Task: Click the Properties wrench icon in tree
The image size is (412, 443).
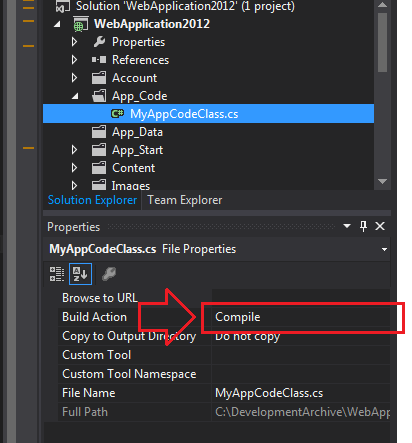Action: (x=99, y=42)
